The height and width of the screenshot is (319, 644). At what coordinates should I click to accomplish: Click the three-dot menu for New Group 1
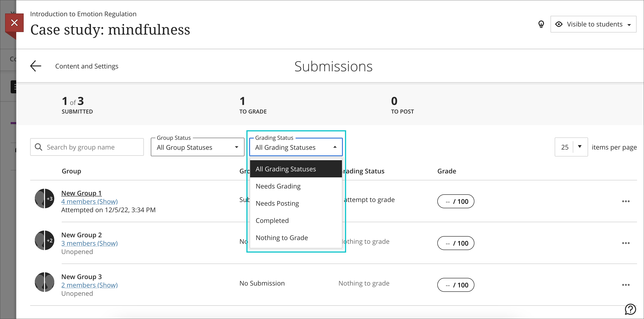point(626,201)
